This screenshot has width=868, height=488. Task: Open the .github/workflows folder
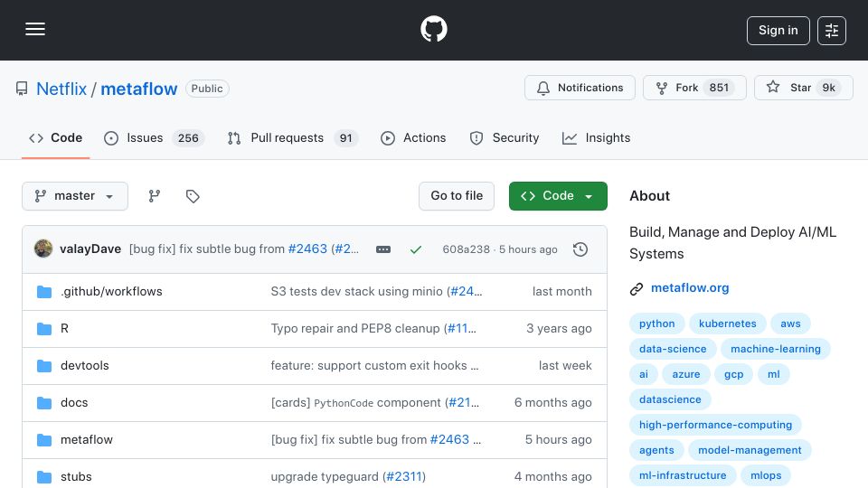tap(111, 292)
